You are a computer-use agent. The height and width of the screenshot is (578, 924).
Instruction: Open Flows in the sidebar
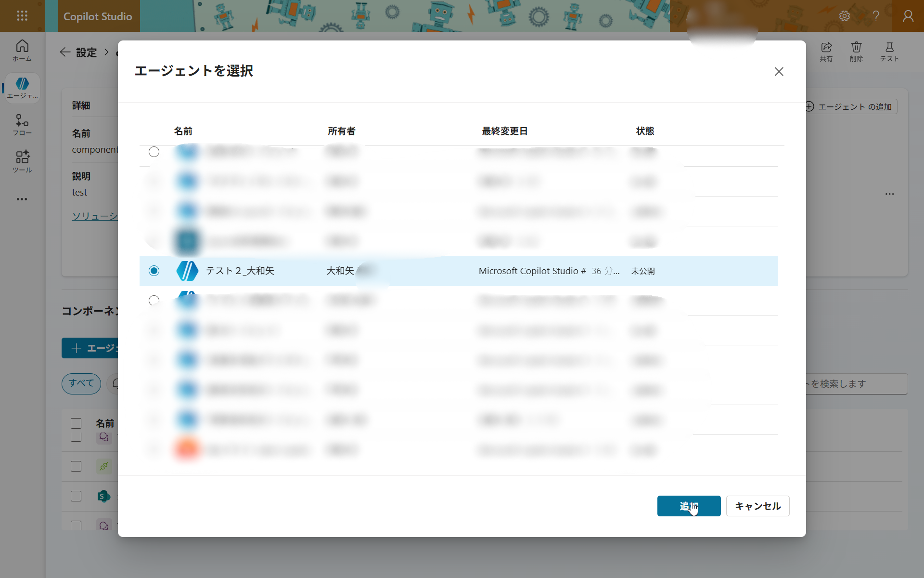point(22,125)
